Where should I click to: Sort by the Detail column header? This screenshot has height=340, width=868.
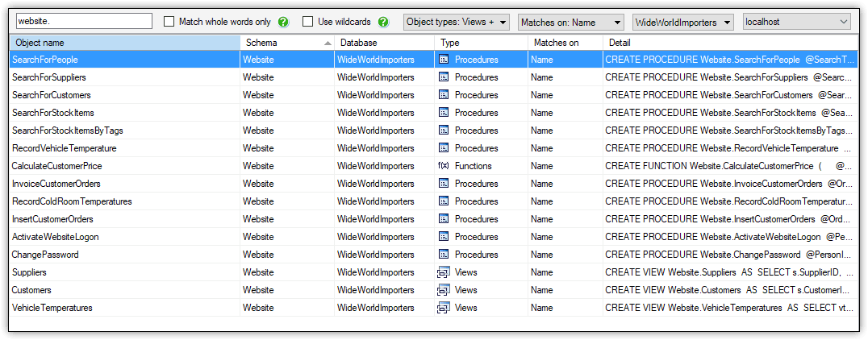pyautogui.click(x=731, y=43)
